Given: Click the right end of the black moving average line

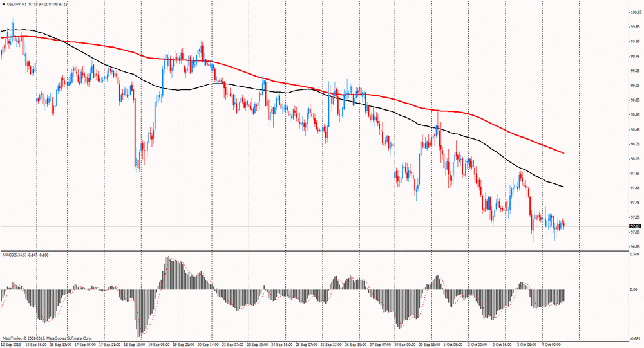Looking at the screenshot, I should tap(563, 187).
